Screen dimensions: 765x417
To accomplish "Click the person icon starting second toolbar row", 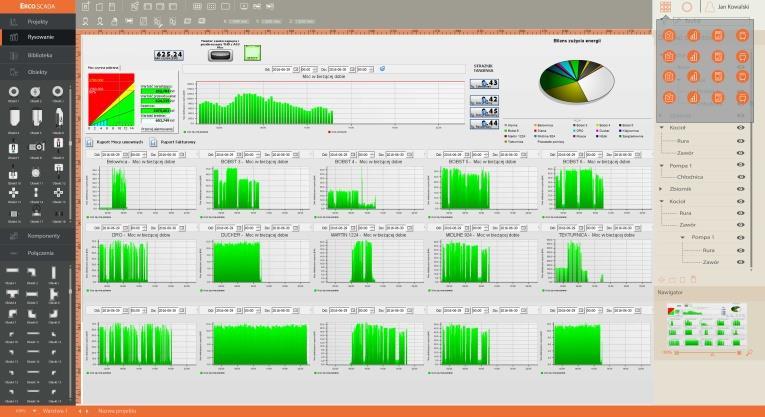I will 85,21.
